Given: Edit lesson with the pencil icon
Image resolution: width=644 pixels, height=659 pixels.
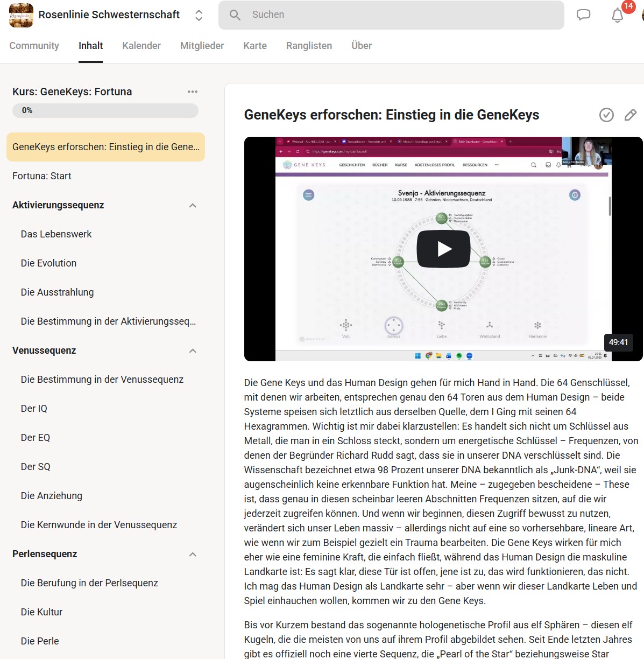Looking at the screenshot, I should pyautogui.click(x=631, y=115).
